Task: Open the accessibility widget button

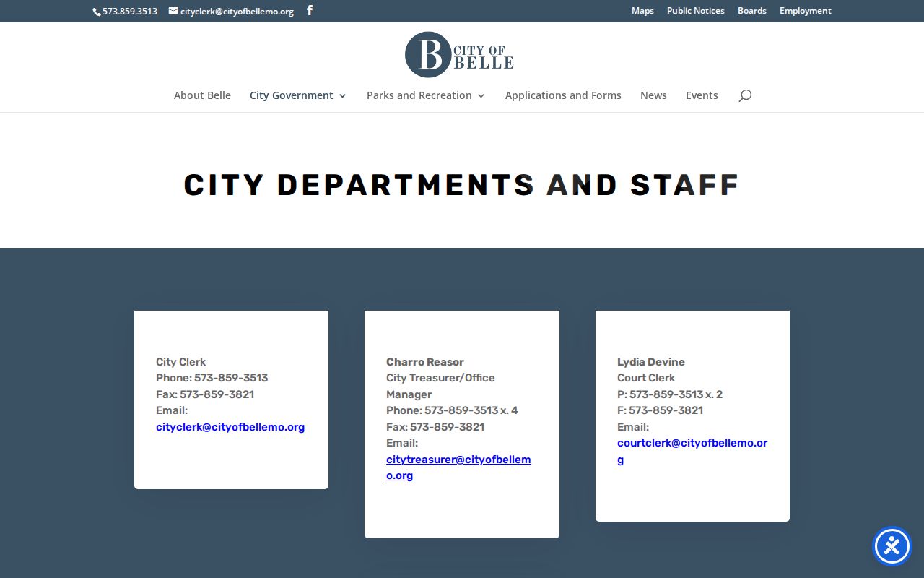Action: 892,546
